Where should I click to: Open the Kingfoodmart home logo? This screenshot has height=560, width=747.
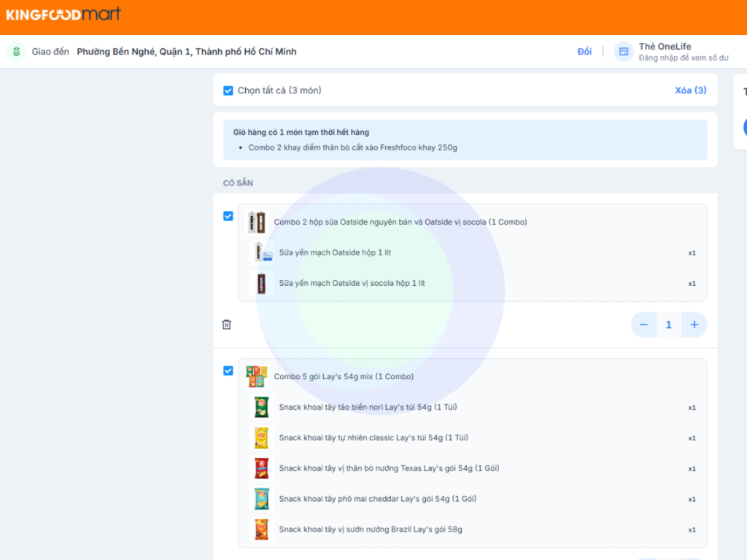63,14
